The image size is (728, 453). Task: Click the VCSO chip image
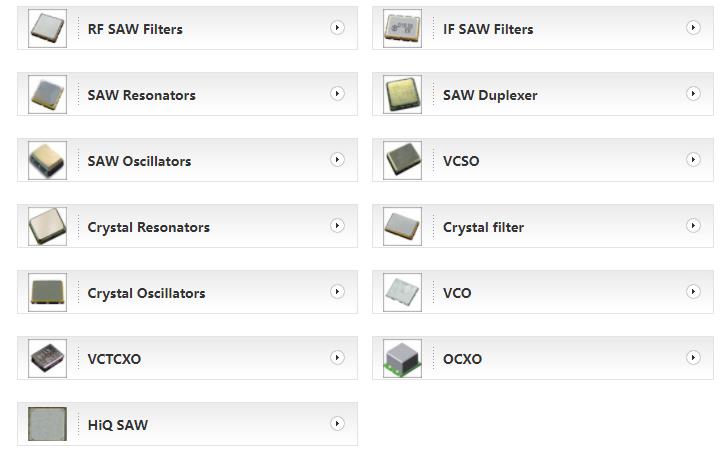point(403,161)
